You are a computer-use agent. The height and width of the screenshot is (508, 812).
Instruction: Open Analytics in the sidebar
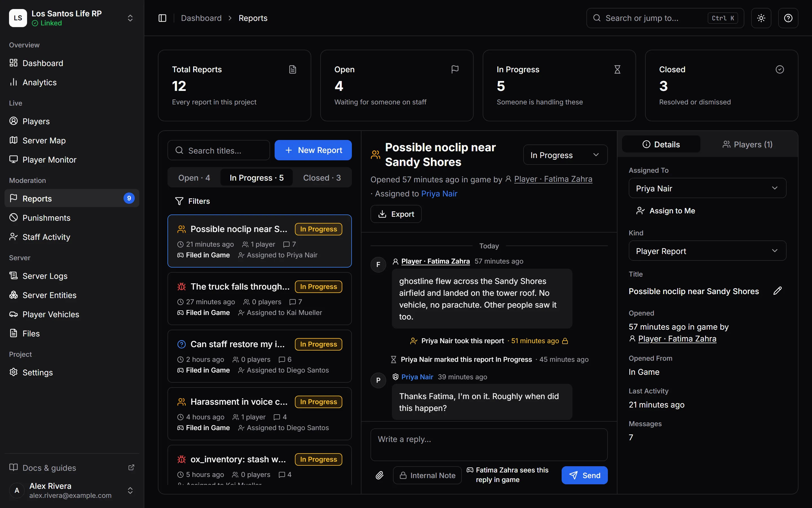72,82
